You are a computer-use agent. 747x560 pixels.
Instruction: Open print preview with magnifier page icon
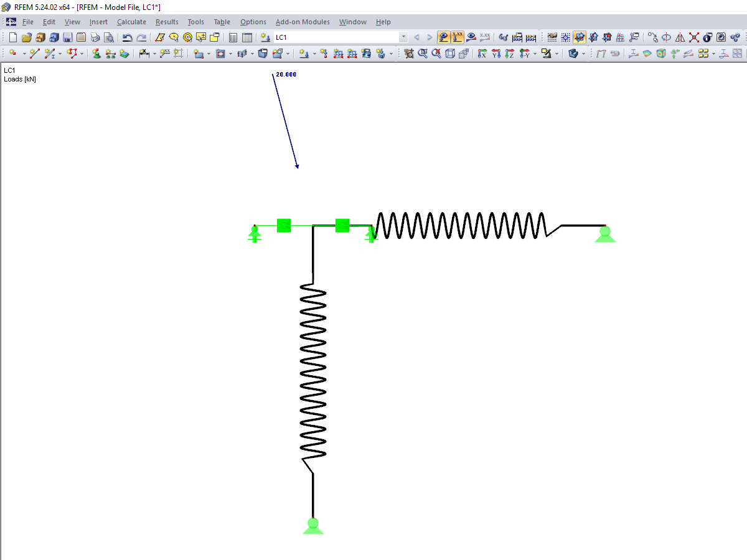click(x=108, y=37)
